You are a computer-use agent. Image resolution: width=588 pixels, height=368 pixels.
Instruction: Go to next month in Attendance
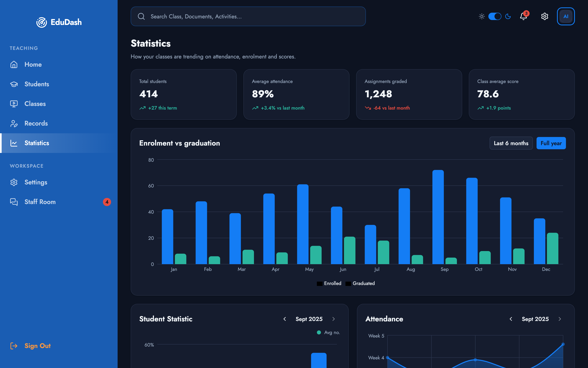(x=560, y=319)
